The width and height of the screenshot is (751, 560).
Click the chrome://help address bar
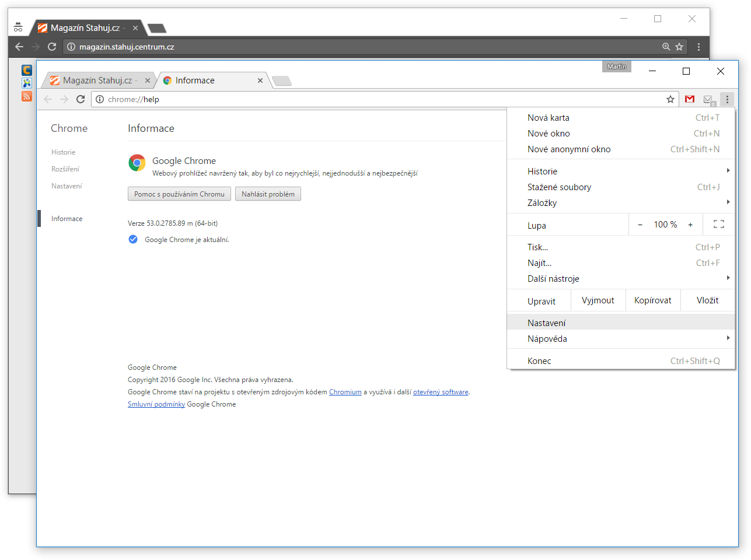385,99
